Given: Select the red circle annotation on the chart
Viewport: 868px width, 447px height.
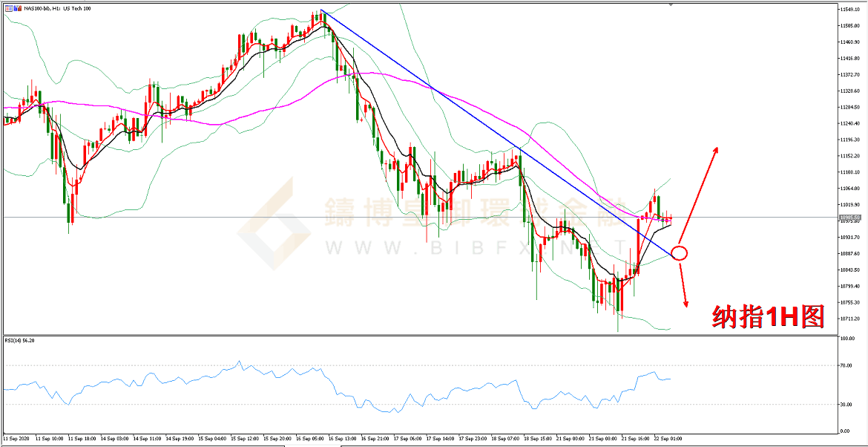Looking at the screenshot, I should 679,253.
